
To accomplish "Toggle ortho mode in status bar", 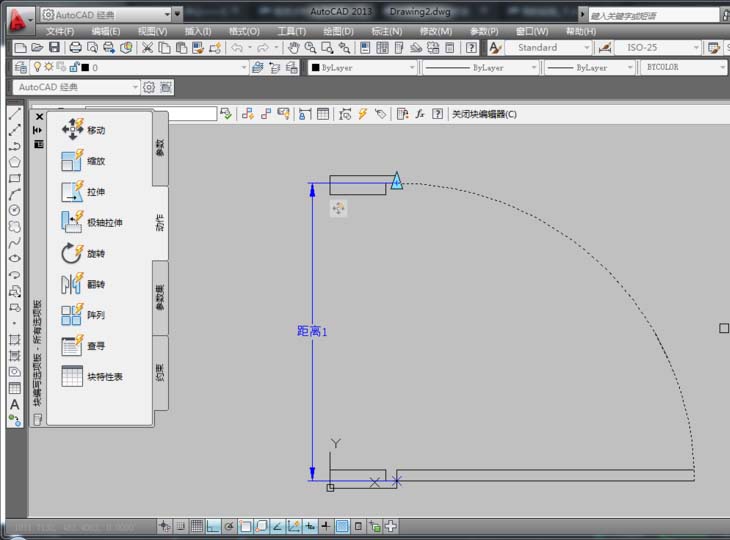I will tap(213, 526).
